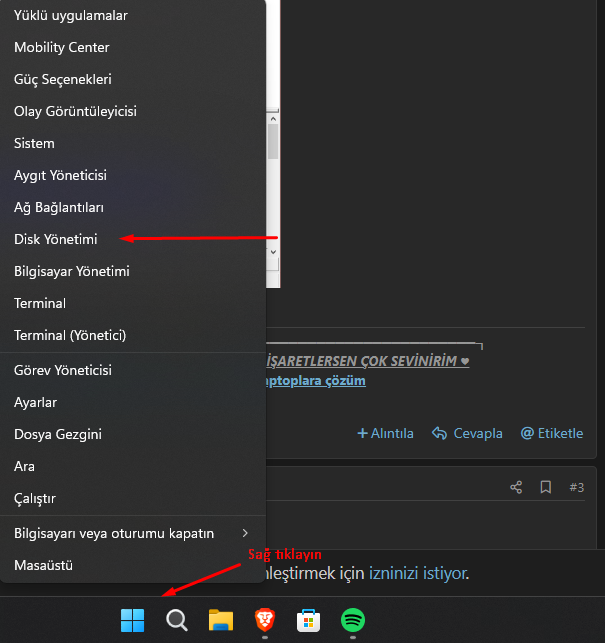Open Mobility Center from menu

(133, 48)
